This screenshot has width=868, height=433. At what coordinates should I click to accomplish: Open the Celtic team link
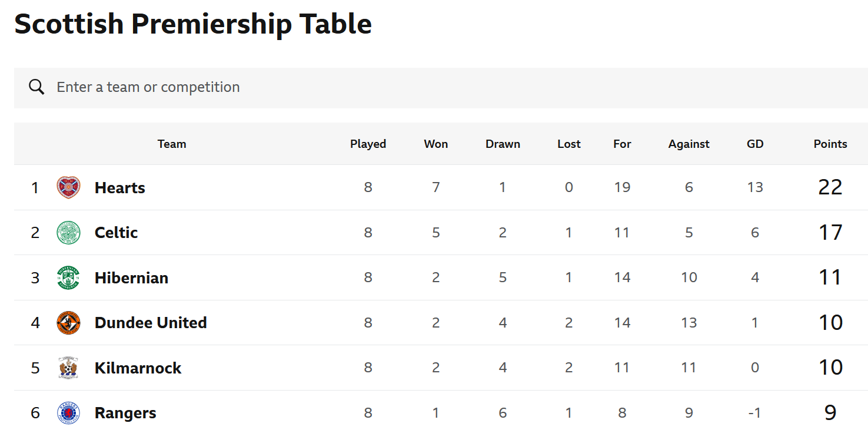point(117,233)
